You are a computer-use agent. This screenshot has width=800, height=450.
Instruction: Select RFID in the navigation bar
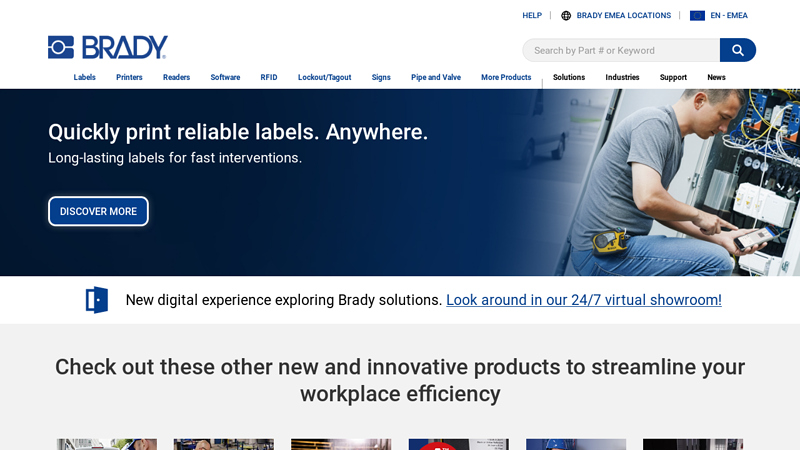click(269, 77)
